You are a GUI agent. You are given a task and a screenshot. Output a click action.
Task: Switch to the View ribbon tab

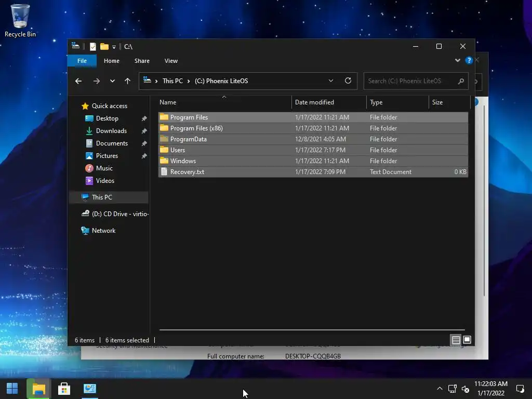tap(171, 61)
